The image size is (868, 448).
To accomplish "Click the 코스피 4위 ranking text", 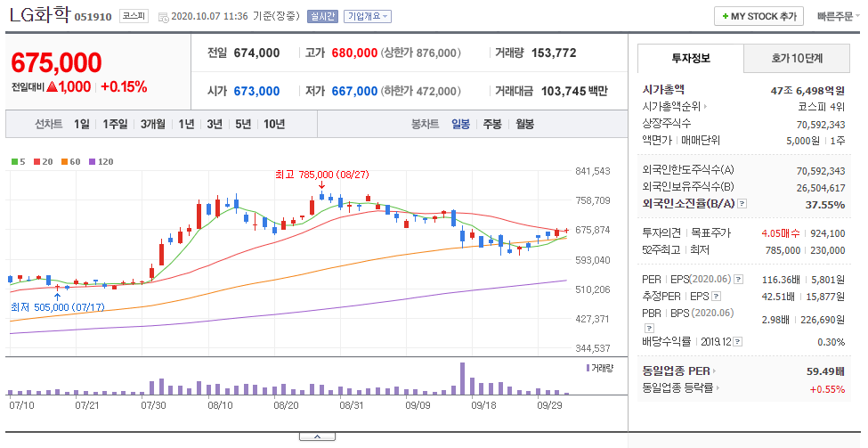I will click(x=822, y=106).
